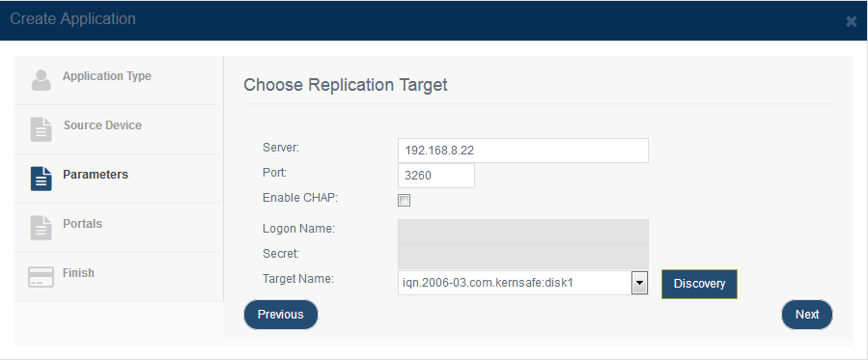Screen dimensions: 868x360
Task: Focus the Port number field
Action: click(436, 176)
